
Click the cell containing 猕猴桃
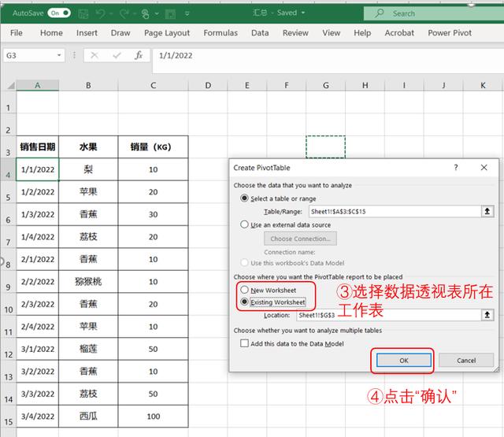88,282
